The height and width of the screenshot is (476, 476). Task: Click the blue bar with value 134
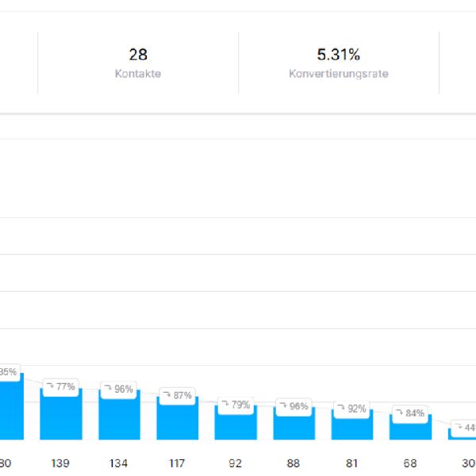[x=119, y=418]
